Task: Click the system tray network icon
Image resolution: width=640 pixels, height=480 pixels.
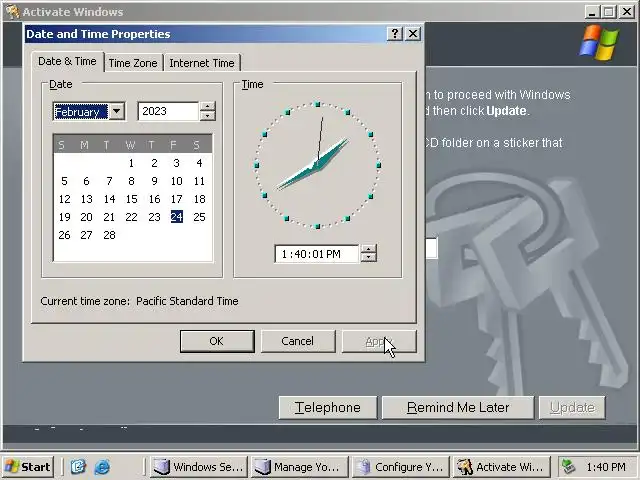Action: (569, 467)
